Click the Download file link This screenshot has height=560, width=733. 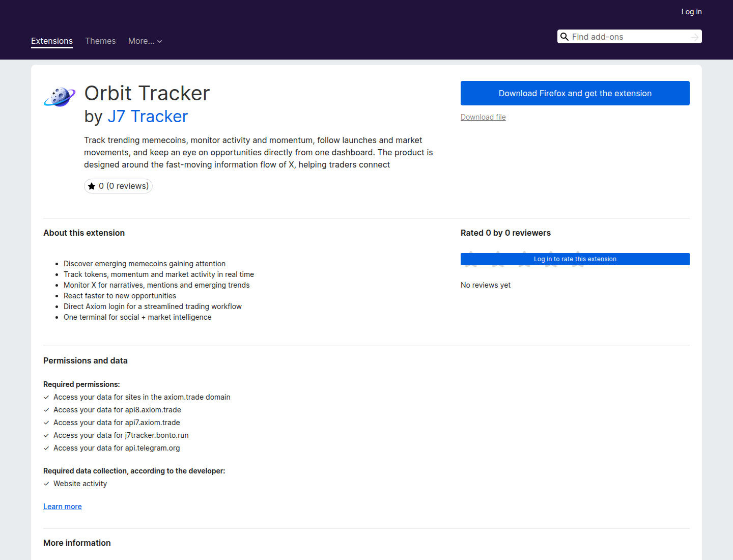click(x=483, y=117)
